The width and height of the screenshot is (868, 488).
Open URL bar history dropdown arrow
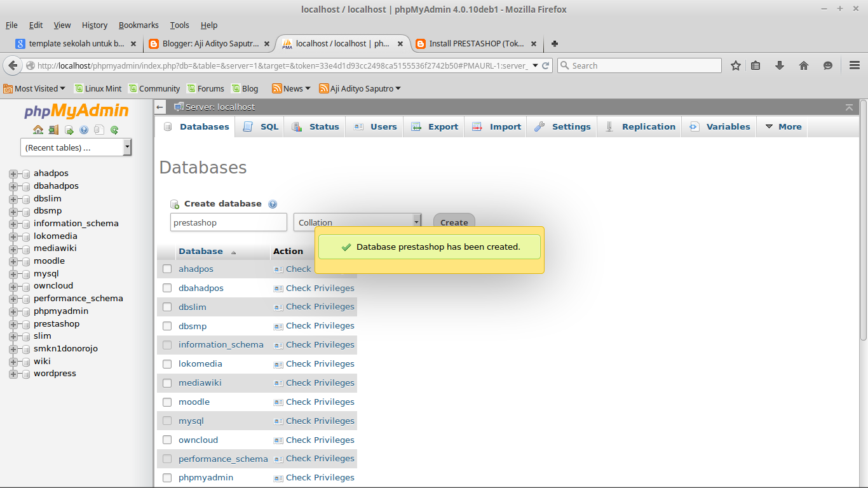[x=535, y=65]
